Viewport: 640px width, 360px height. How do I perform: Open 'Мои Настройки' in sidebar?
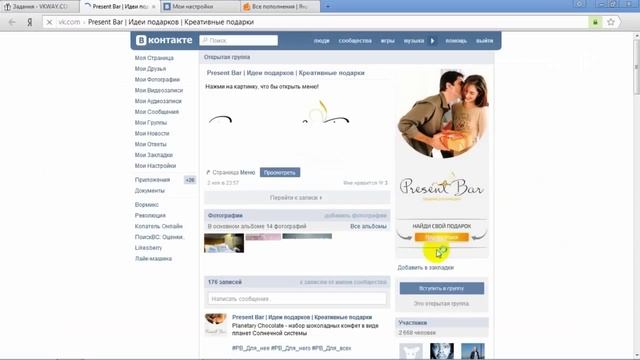coord(155,166)
